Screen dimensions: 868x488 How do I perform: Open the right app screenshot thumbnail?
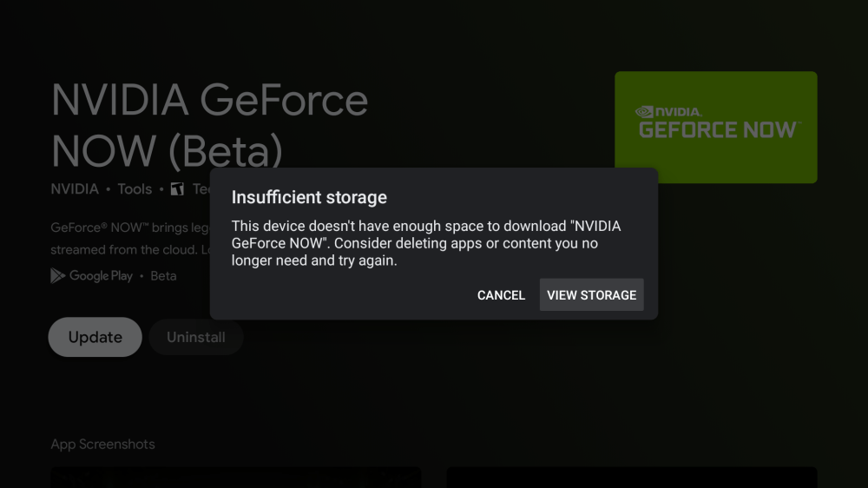coord(631,478)
